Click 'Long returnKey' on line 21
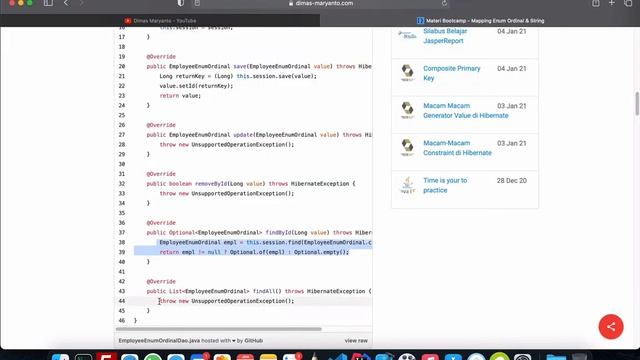 (183, 76)
